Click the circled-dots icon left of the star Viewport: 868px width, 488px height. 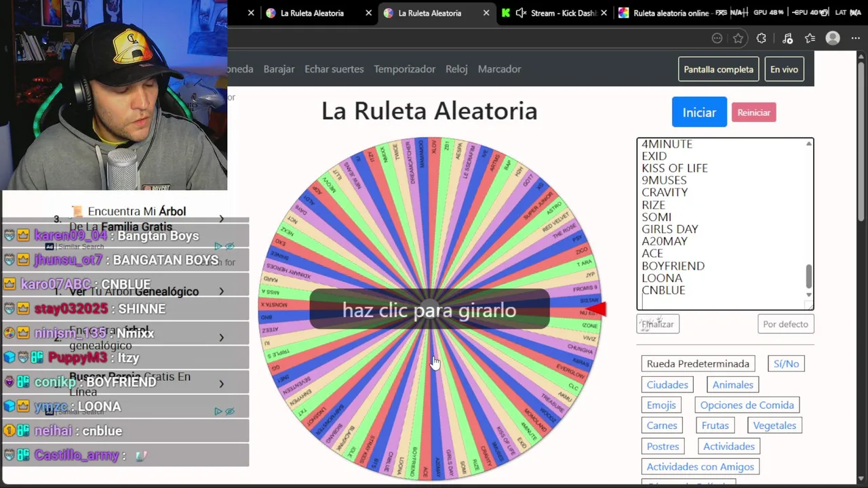pos(717,39)
